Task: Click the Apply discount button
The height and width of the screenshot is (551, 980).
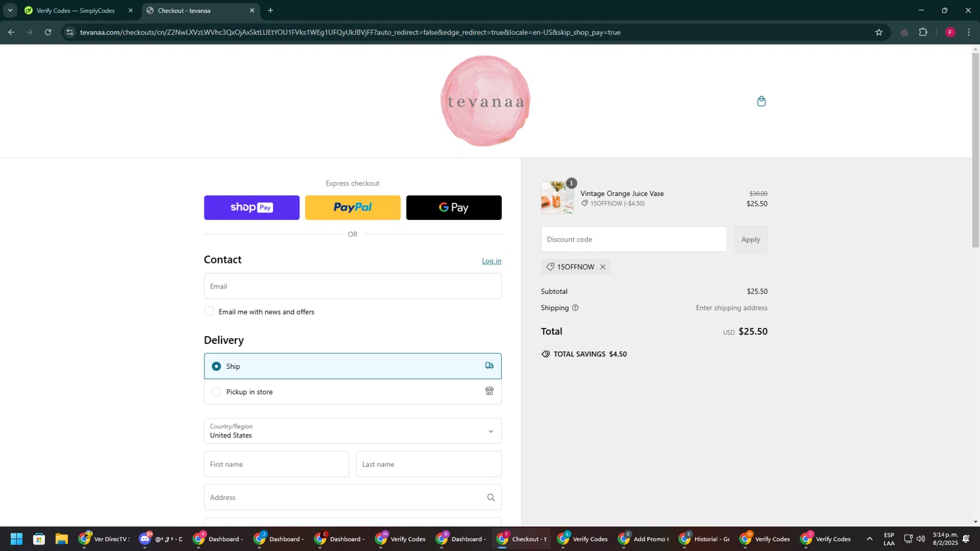Action: [x=751, y=240]
